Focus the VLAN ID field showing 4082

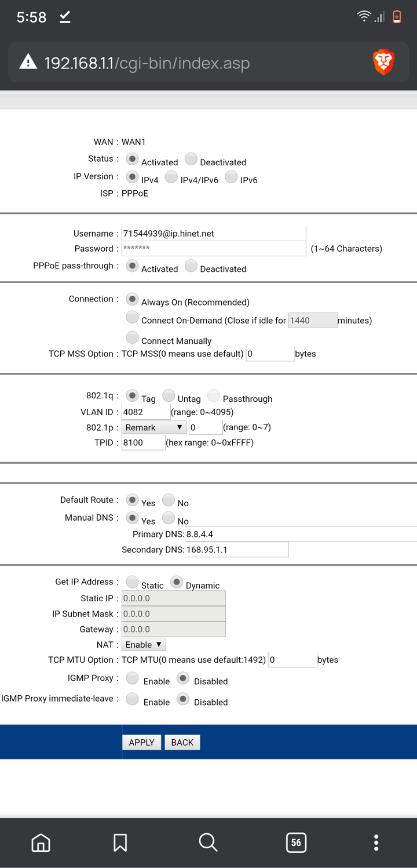[x=146, y=412]
